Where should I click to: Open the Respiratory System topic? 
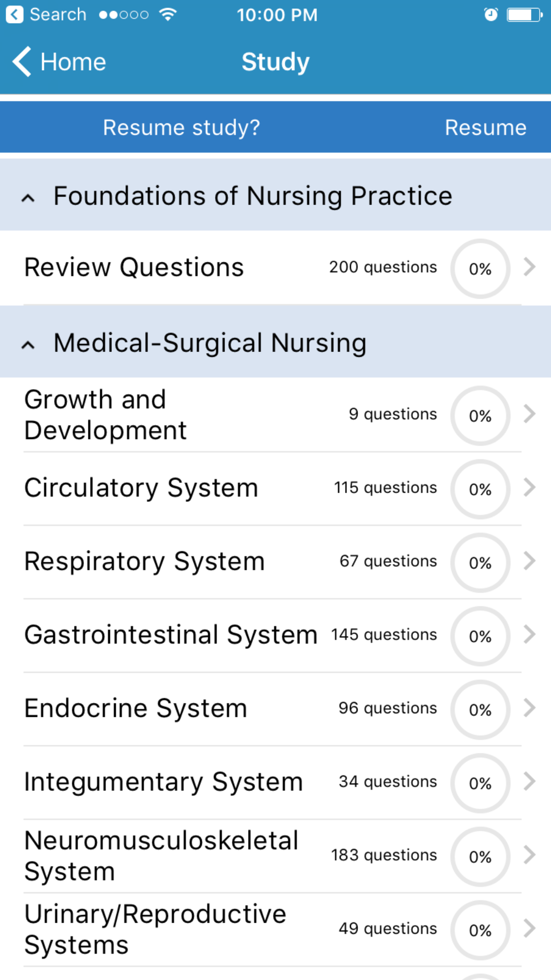(275, 562)
